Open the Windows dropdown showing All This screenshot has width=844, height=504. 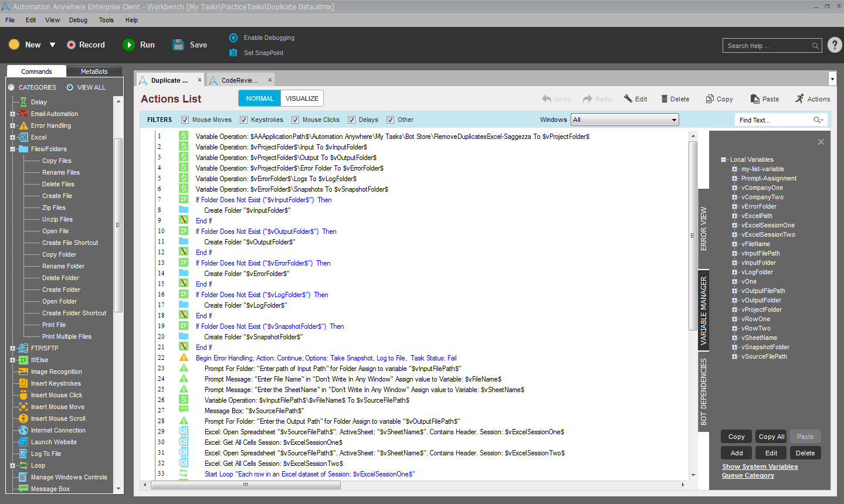click(625, 120)
